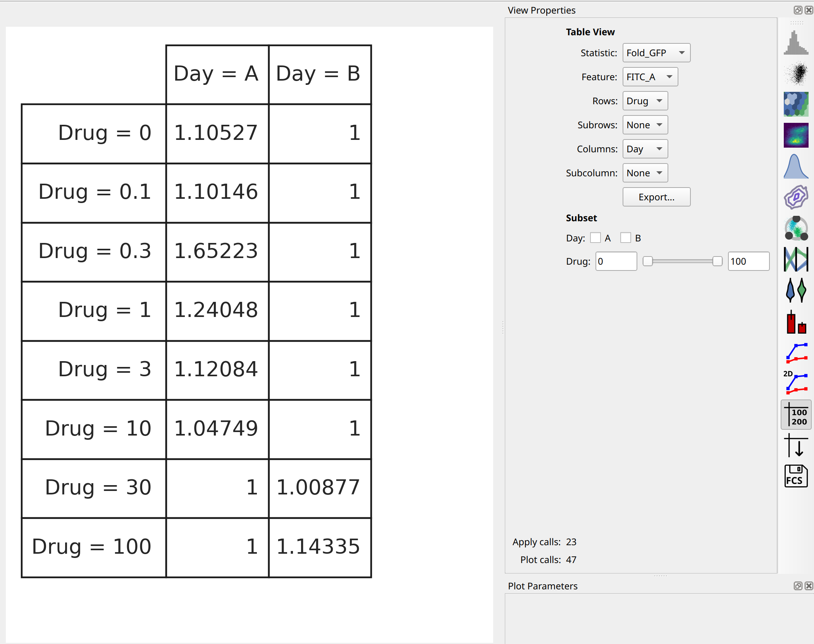Click the Export... button
Screen dimensions: 814x644
point(656,197)
